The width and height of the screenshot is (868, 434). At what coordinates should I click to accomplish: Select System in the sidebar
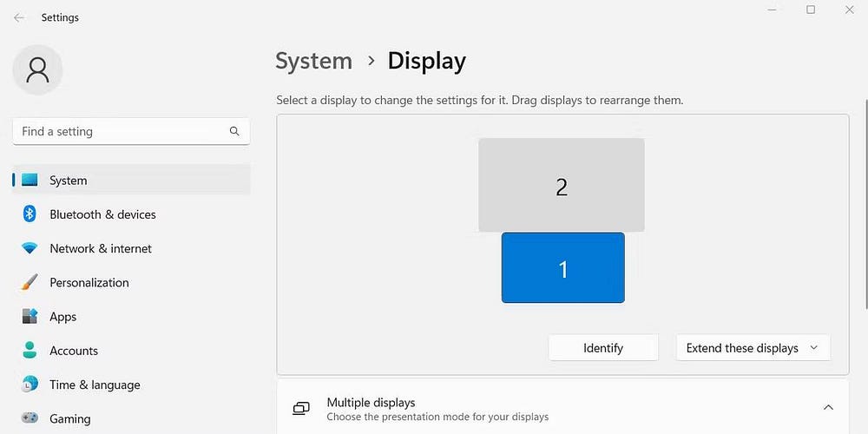[x=131, y=180]
